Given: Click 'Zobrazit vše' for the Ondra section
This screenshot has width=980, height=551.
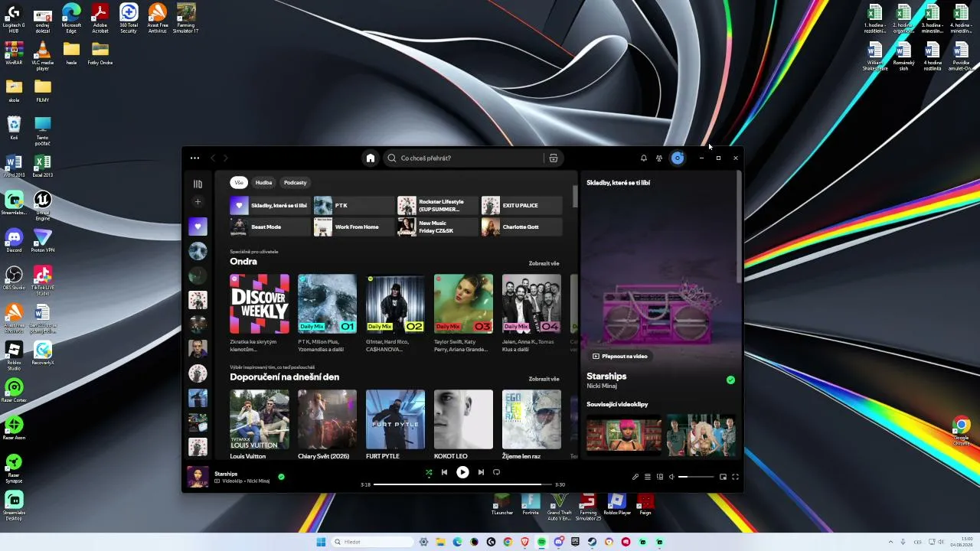Looking at the screenshot, I should coord(544,263).
